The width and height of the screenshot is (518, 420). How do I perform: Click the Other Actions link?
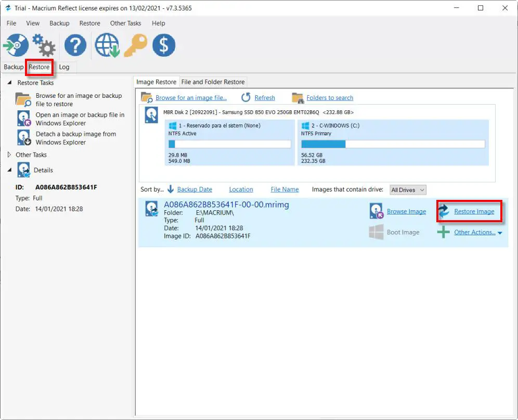coord(474,232)
